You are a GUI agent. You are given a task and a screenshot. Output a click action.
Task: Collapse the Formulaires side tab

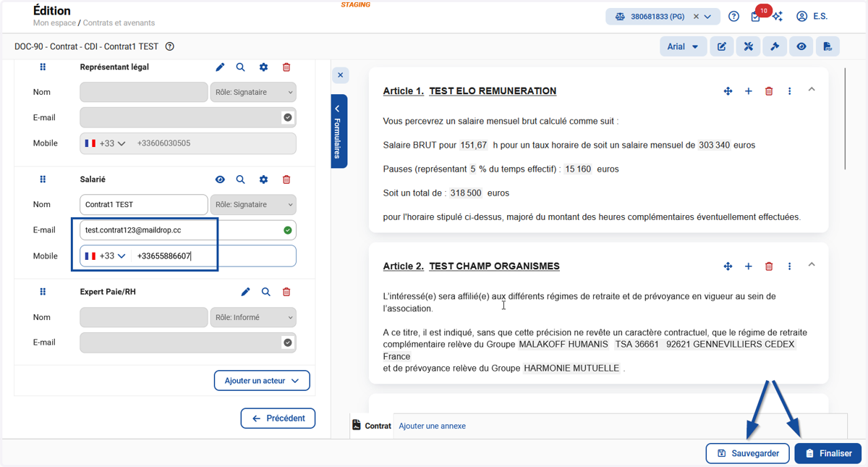click(x=339, y=131)
